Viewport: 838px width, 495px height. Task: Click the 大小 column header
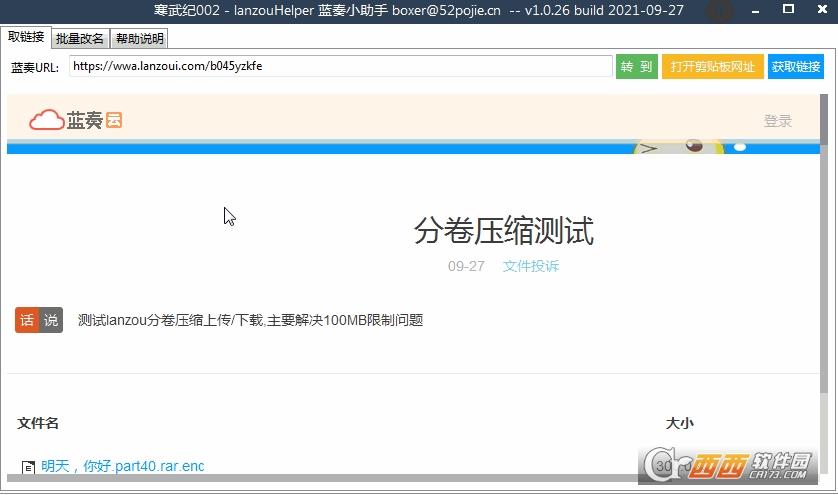[679, 423]
